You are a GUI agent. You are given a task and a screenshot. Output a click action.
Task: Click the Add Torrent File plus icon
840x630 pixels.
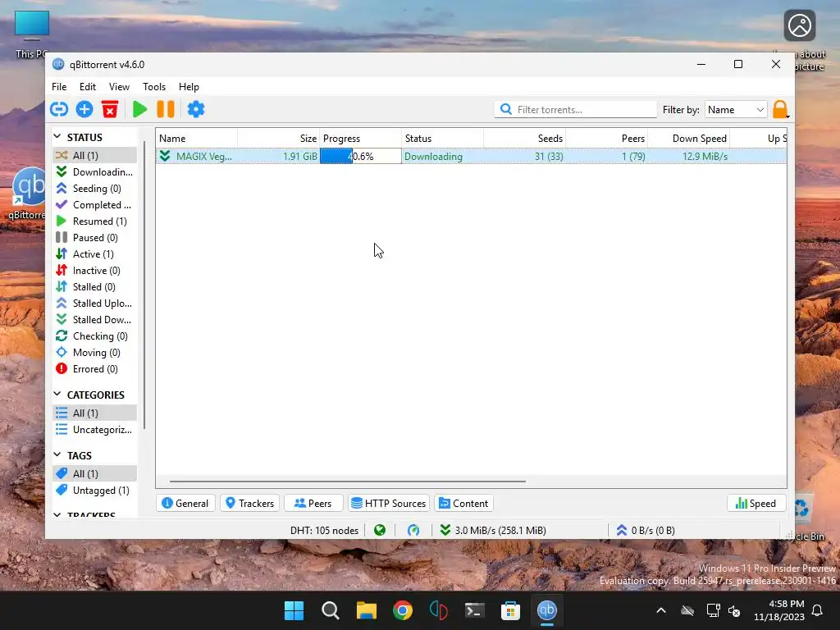point(84,109)
